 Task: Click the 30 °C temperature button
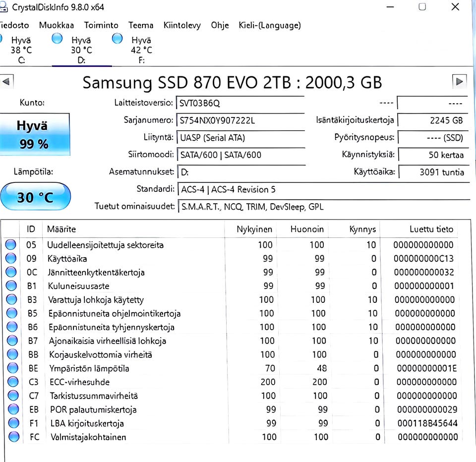point(36,197)
